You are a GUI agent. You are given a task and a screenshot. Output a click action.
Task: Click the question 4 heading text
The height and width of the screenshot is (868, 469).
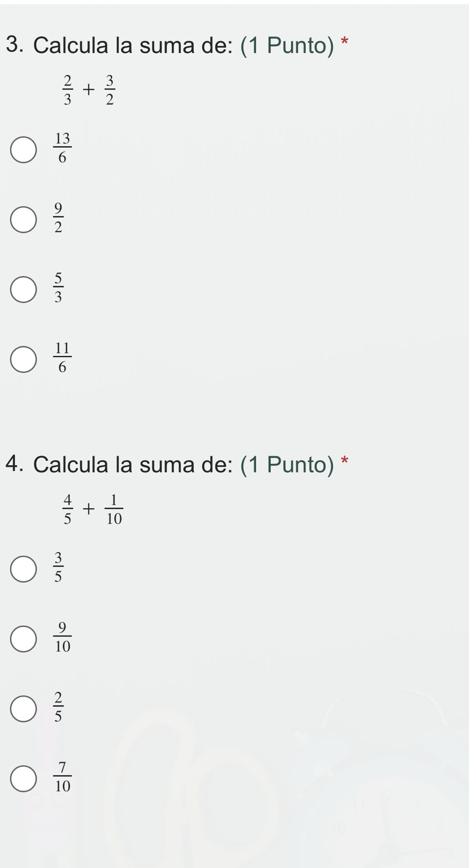(x=177, y=464)
